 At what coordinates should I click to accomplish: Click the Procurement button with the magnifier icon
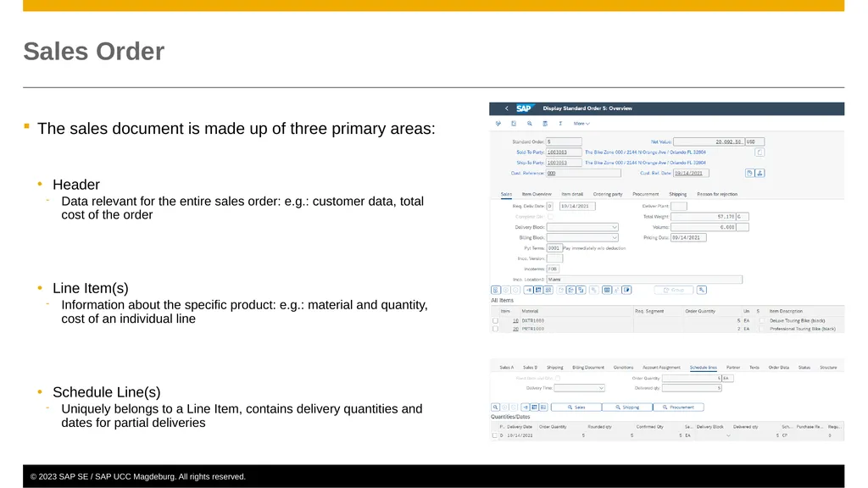[678, 408]
